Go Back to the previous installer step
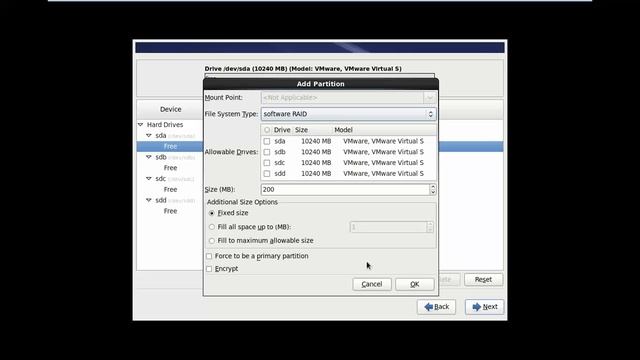 coord(436,307)
